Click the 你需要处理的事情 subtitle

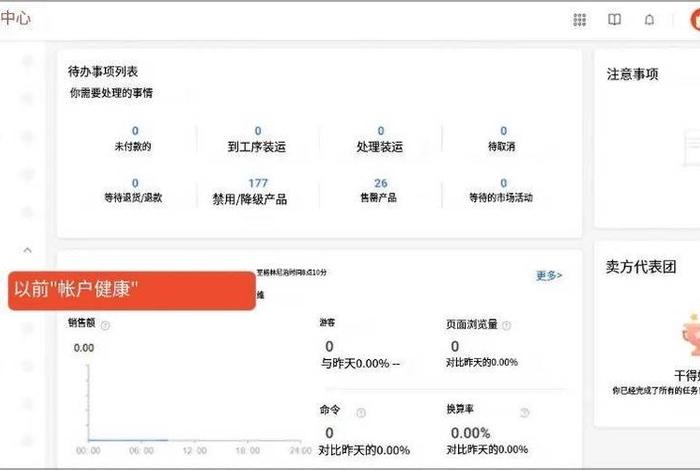tap(111, 93)
